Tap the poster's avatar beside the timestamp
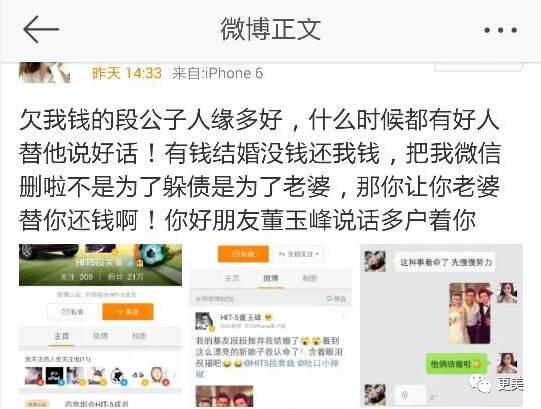The height and width of the screenshot is (409, 541). coord(44,73)
